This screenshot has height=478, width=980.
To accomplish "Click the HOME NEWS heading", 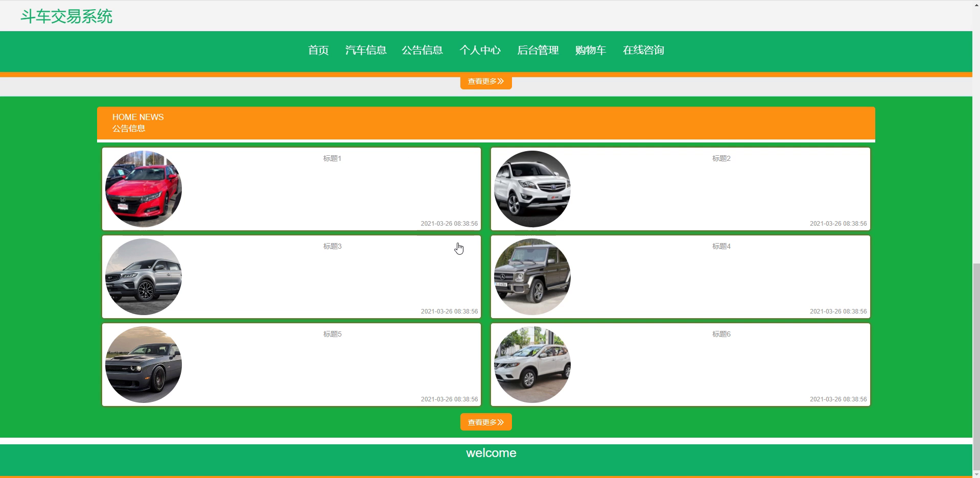I will pyautogui.click(x=138, y=117).
